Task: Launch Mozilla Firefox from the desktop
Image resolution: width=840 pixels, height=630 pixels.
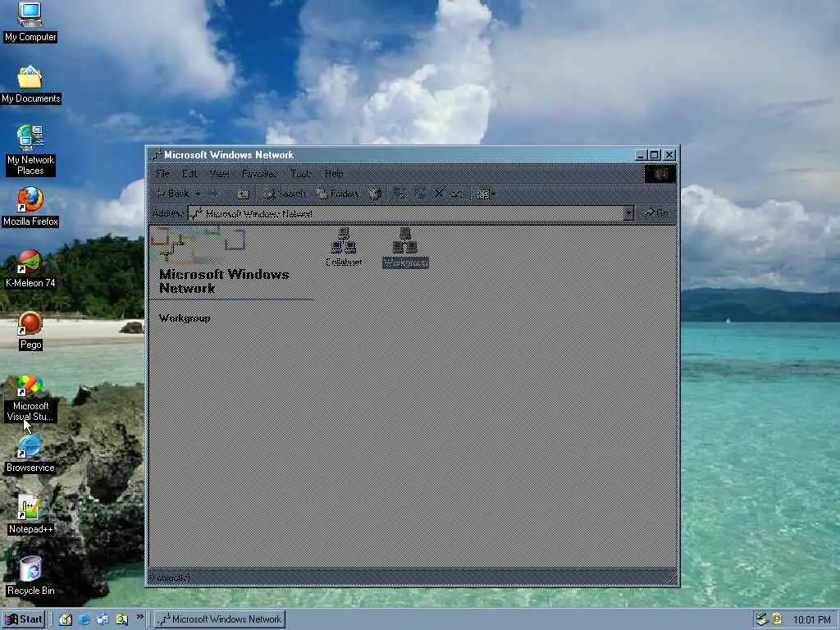Action: (x=30, y=207)
